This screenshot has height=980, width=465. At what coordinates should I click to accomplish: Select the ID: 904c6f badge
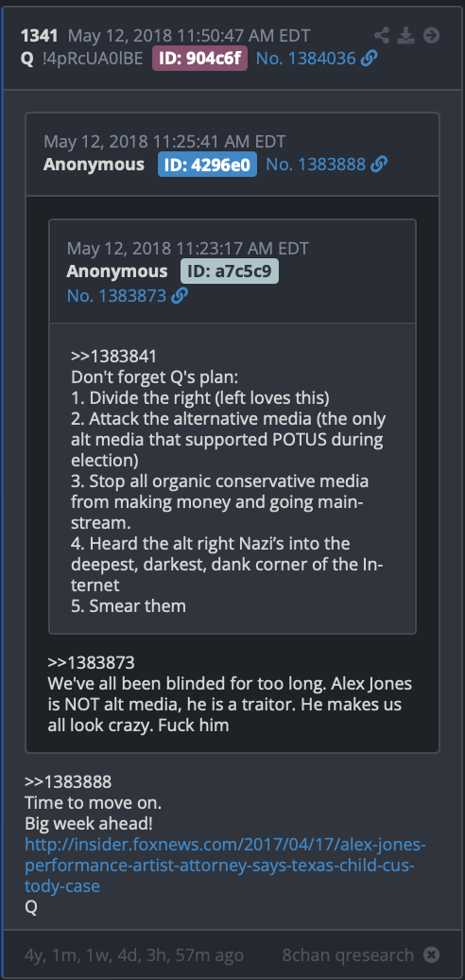coord(199,59)
